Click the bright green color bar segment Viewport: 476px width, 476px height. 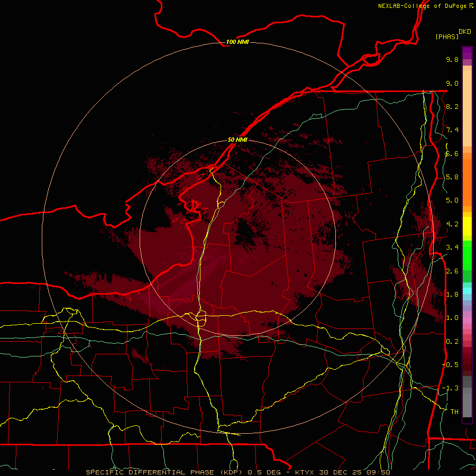click(x=467, y=255)
